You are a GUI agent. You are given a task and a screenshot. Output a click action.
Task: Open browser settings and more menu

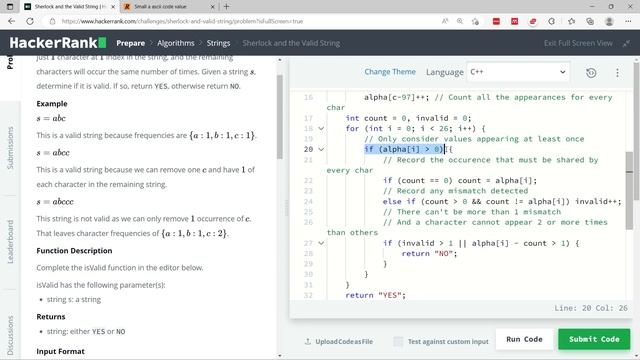pyautogui.click(x=628, y=21)
